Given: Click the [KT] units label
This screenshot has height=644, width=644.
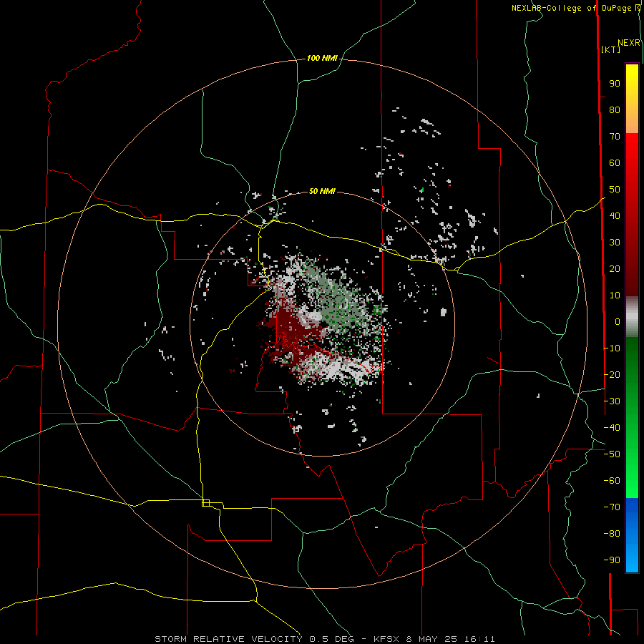Looking at the screenshot, I should coord(611,49).
